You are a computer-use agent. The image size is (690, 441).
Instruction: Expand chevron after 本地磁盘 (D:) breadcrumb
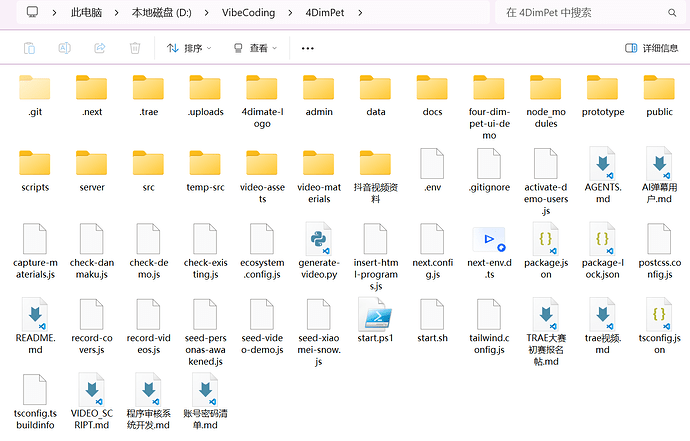[x=206, y=12]
